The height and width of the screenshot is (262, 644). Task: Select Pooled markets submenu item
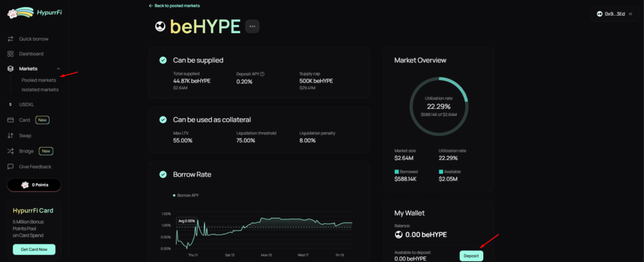coord(38,80)
